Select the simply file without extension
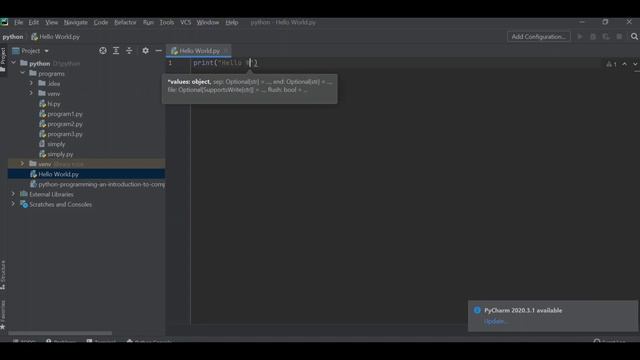Screen dimensions: 640x360 [x=56, y=144]
